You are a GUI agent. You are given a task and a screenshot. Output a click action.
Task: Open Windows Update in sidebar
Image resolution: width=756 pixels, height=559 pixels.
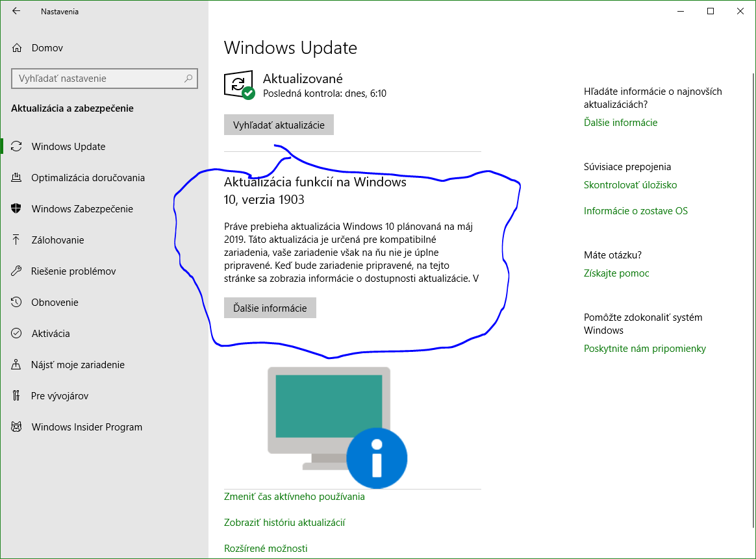click(105, 147)
